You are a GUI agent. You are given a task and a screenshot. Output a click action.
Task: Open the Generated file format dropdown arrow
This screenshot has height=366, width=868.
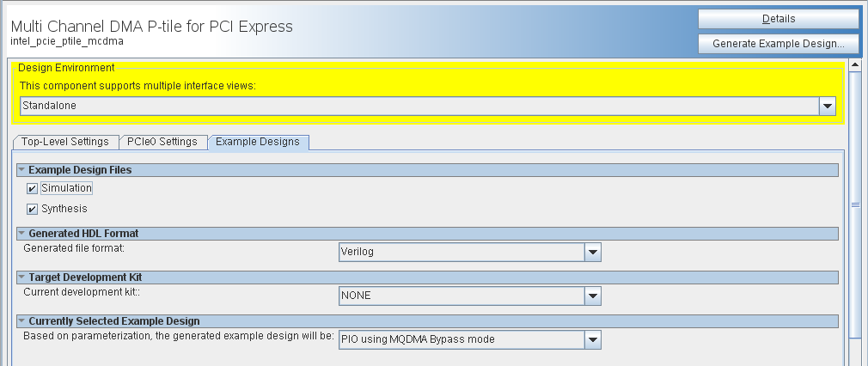click(x=592, y=253)
